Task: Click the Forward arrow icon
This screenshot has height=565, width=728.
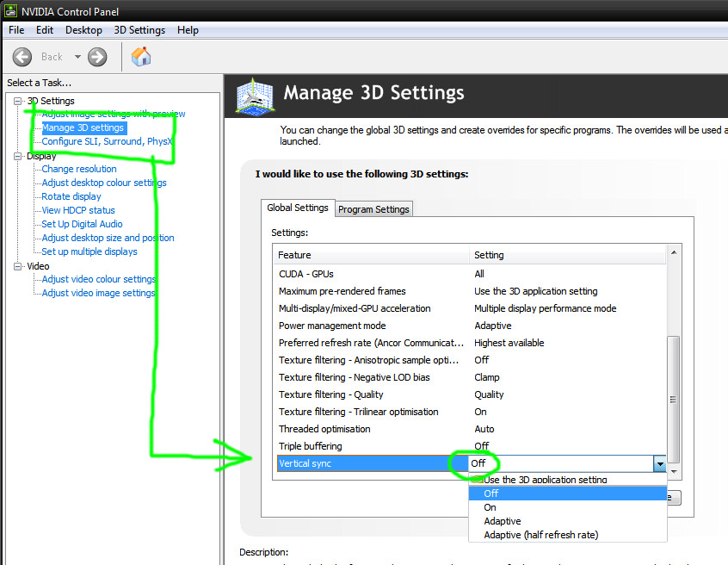Action: click(x=97, y=57)
